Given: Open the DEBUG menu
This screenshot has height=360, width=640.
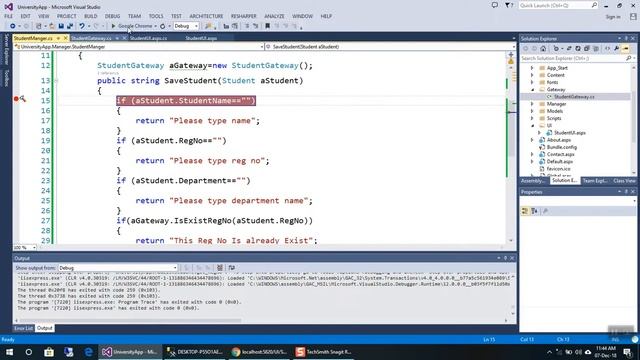Looking at the screenshot, I should (112, 16).
